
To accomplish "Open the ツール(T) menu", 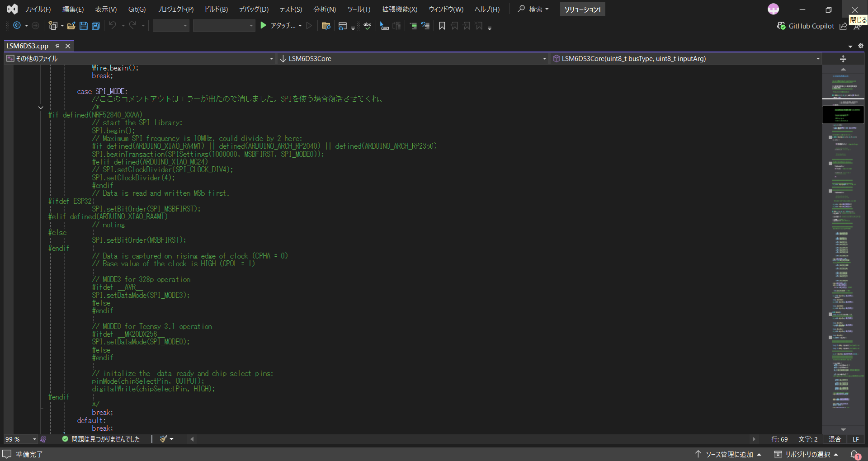I will (x=359, y=9).
